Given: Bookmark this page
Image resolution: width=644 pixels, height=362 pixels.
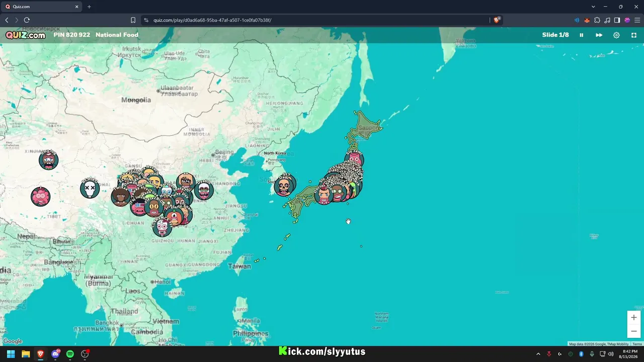Looking at the screenshot, I should (133, 20).
